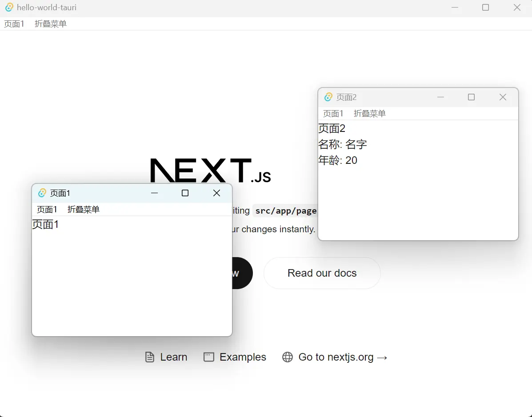Close the hello-world-tauri main window

click(x=517, y=8)
